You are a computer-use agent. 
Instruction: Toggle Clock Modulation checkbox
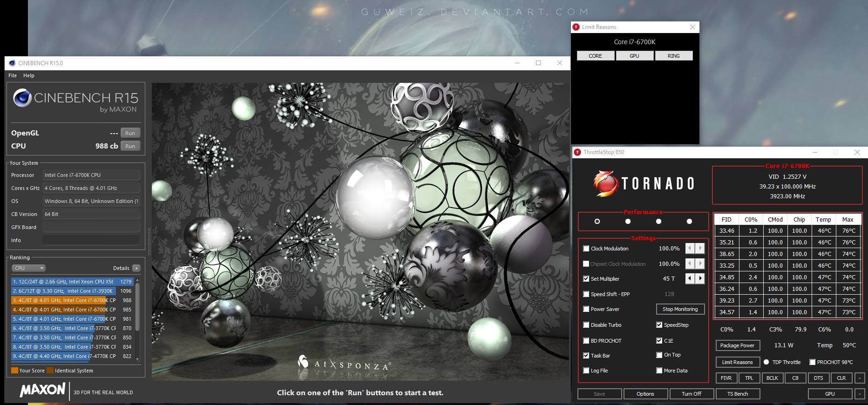click(586, 249)
